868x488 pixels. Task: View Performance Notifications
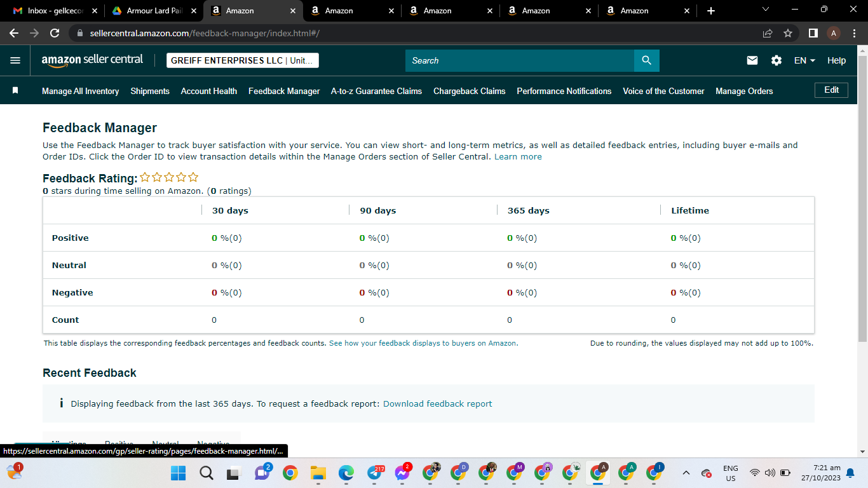click(564, 91)
